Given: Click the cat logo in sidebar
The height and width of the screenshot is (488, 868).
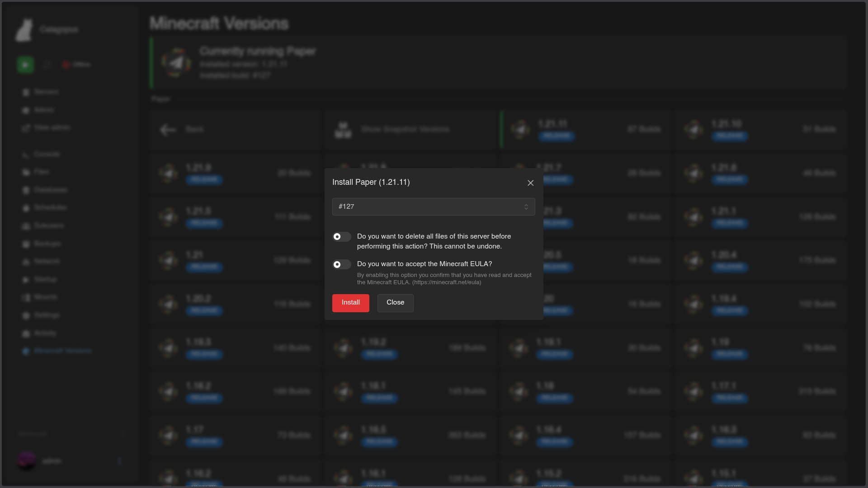Looking at the screenshot, I should tap(24, 30).
